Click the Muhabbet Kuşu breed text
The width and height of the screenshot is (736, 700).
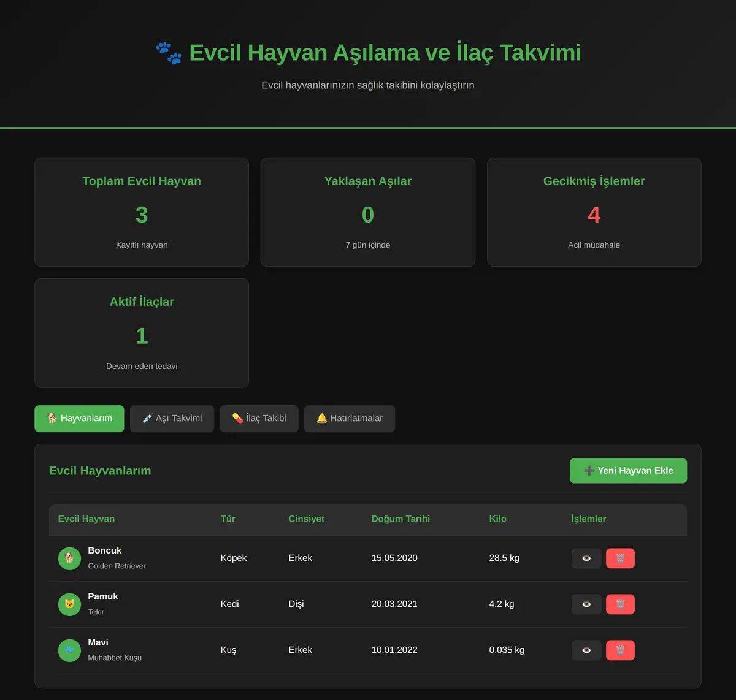click(x=115, y=658)
